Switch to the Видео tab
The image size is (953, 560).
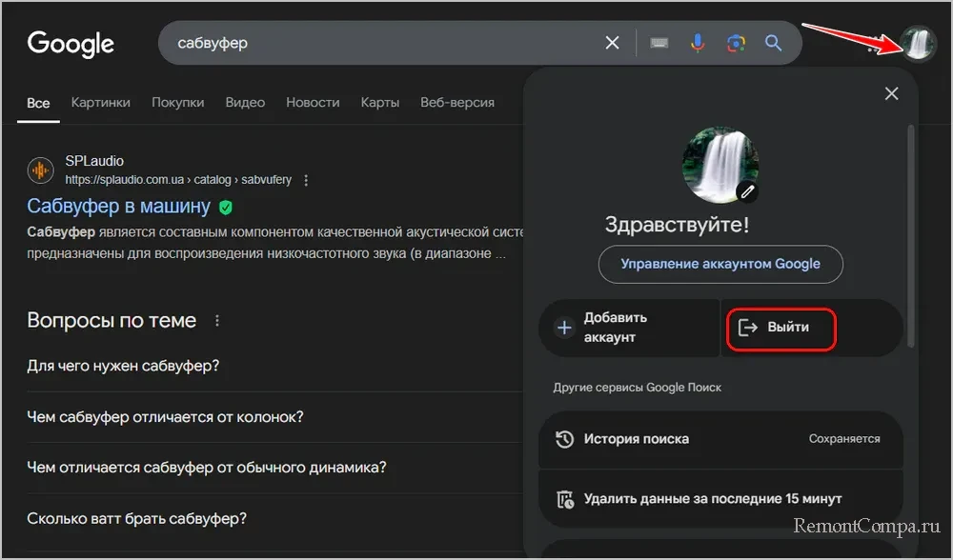click(x=245, y=102)
